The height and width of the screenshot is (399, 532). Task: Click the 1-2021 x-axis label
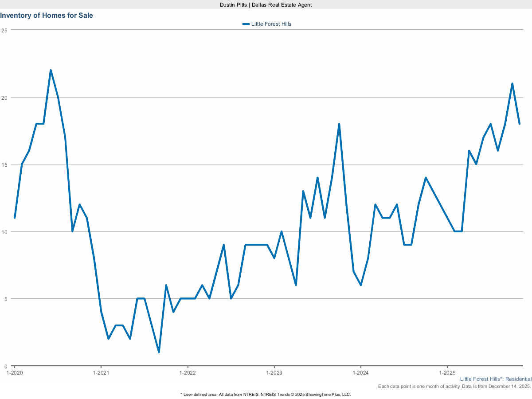click(x=101, y=373)
